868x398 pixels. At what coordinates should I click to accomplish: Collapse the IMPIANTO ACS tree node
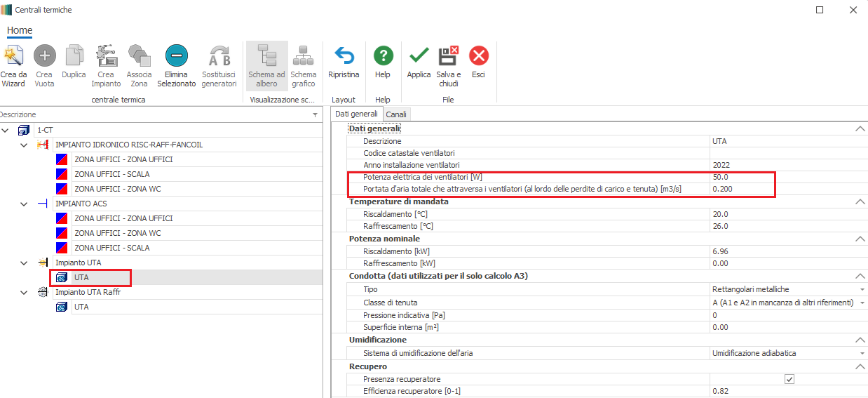click(24, 204)
